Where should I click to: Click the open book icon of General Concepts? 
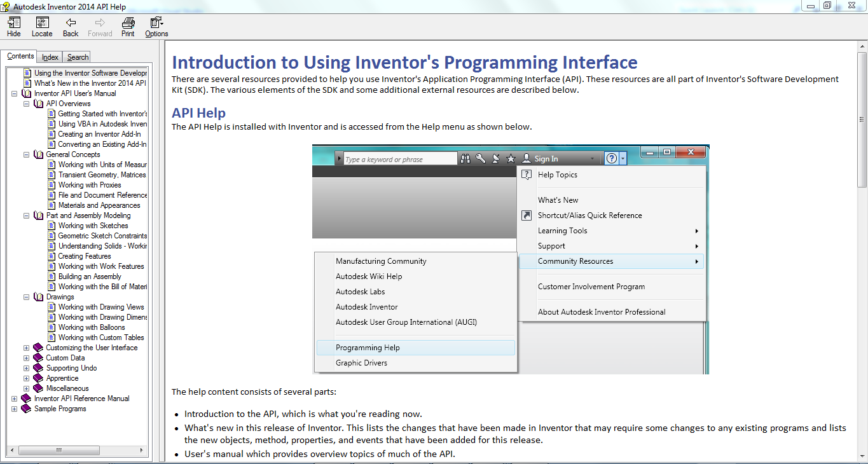tap(39, 154)
